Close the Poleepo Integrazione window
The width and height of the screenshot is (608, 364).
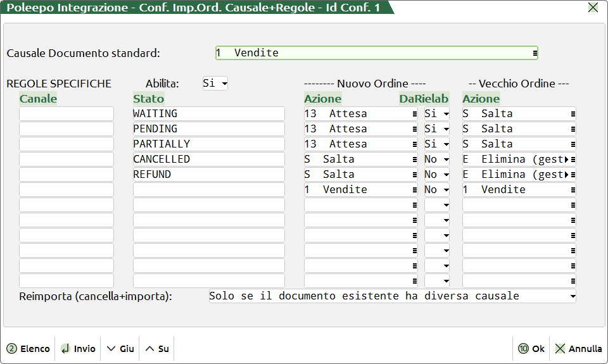coord(593,8)
